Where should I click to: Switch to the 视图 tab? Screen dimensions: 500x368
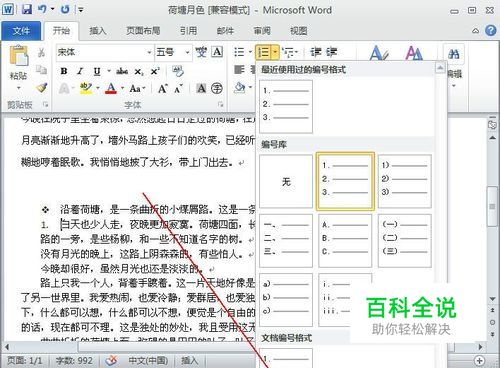click(299, 31)
